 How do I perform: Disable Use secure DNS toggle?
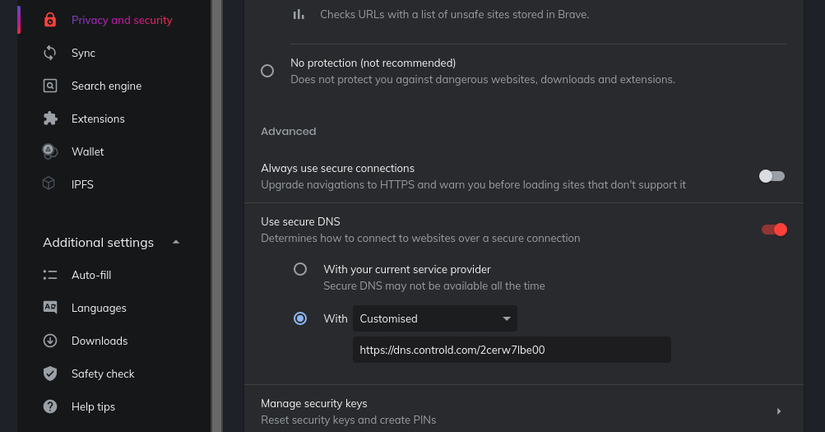pyautogui.click(x=774, y=229)
